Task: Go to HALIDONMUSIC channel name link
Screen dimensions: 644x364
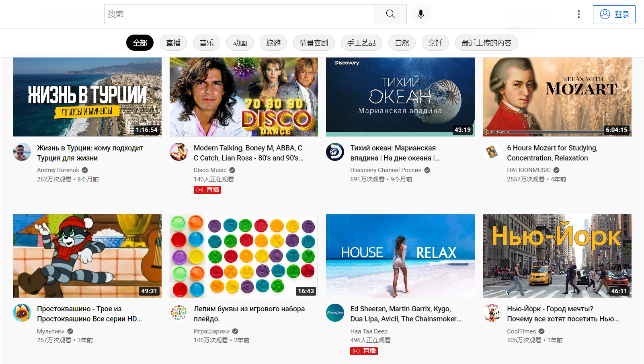Action: pyautogui.click(x=529, y=170)
